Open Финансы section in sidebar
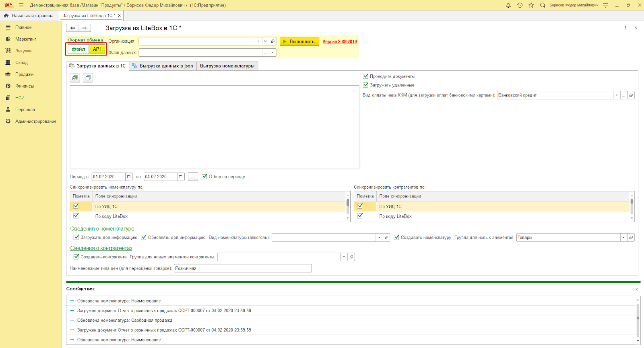This screenshot has height=348, width=644. tap(25, 86)
